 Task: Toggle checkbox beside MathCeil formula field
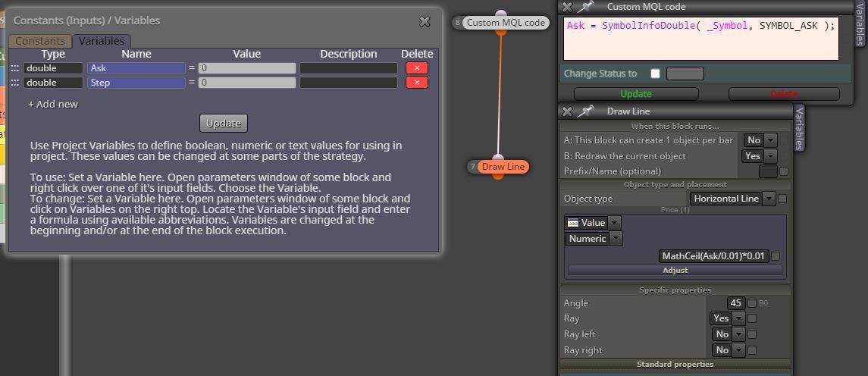tap(776, 256)
